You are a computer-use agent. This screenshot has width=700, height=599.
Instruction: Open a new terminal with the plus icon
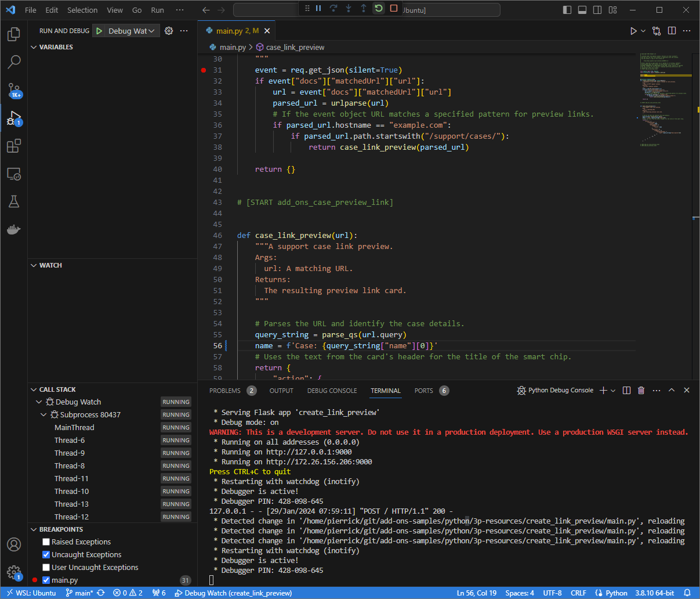pyautogui.click(x=605, y=390)
